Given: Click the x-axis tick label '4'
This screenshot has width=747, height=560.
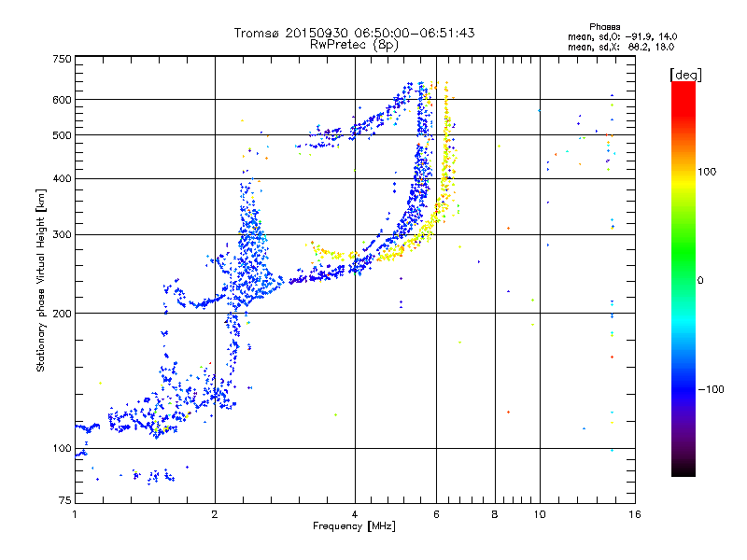Looking at the screenshot, I should pyautogui.click(x=355, y=514).
